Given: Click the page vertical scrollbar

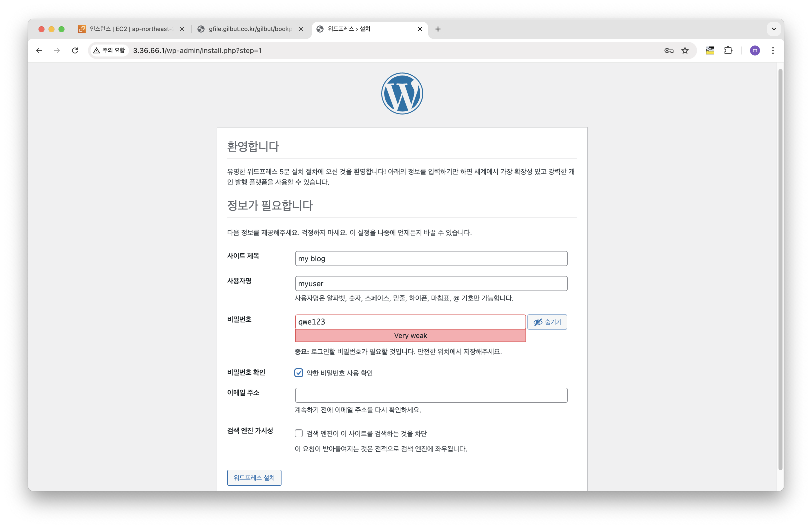Looking at the screenshot, I should pos(780,269).
